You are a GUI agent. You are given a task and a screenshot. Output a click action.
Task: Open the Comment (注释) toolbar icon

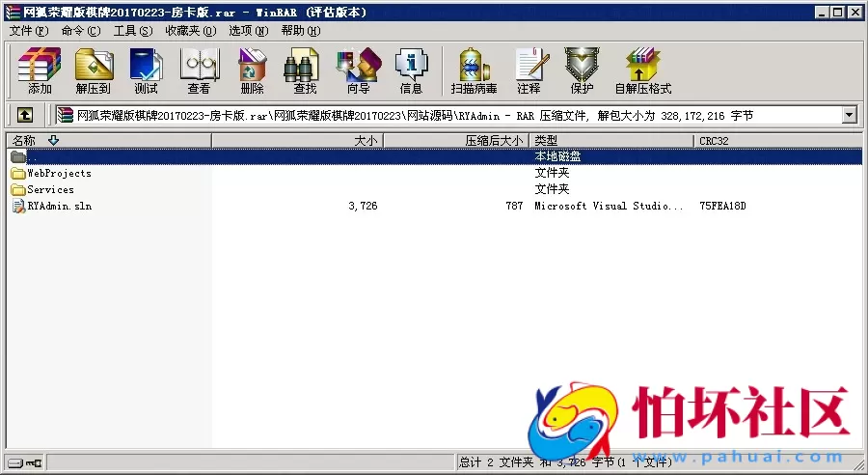click(529, 70)
